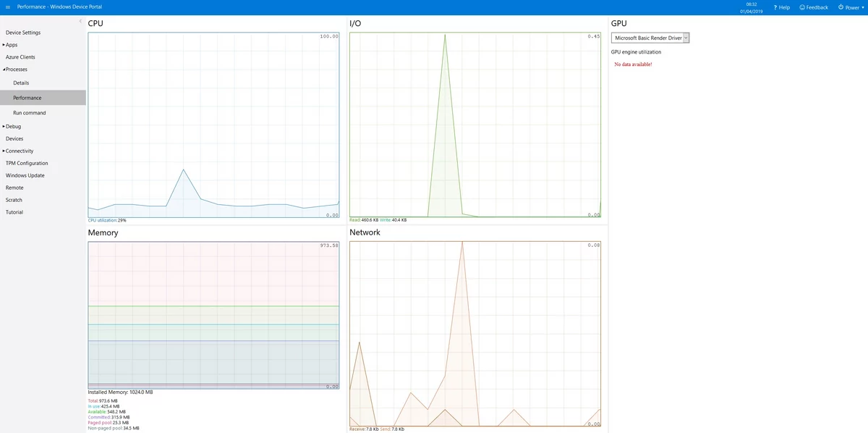Open the Scratch page
The height and width of the screenshot is (433, 868).
pos(14,201)
